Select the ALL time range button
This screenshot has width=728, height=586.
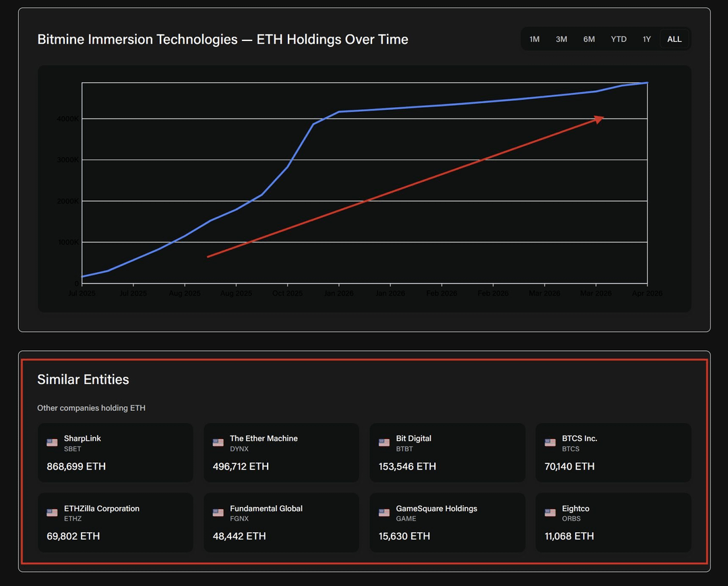point(675,39)
